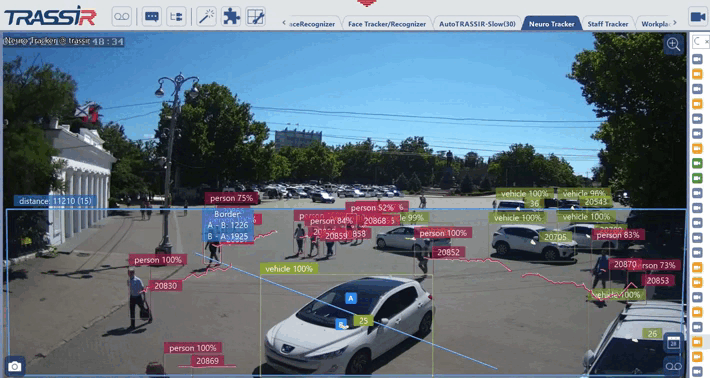
Task: Click the camera search input field
Action: (701, 41)
